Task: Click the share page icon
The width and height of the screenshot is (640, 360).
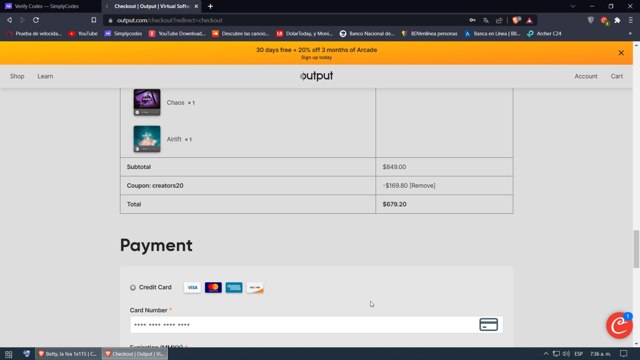Action: (499, 20)
